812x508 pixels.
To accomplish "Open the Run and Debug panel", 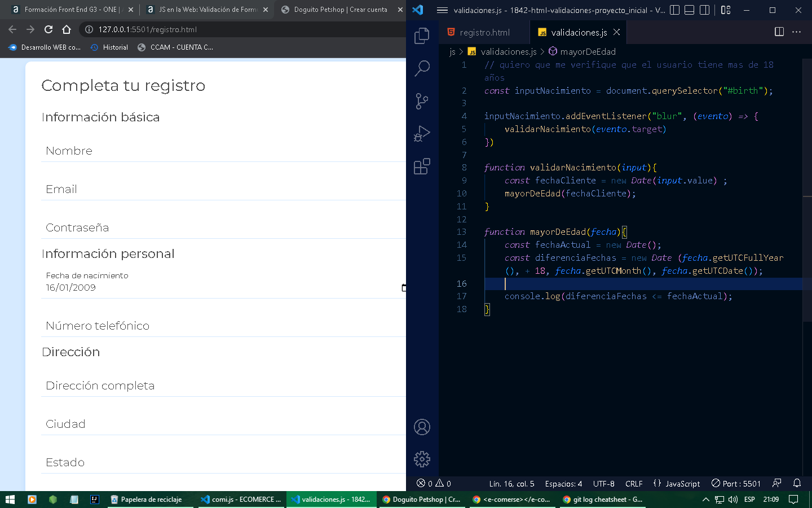I will [422, 134].
